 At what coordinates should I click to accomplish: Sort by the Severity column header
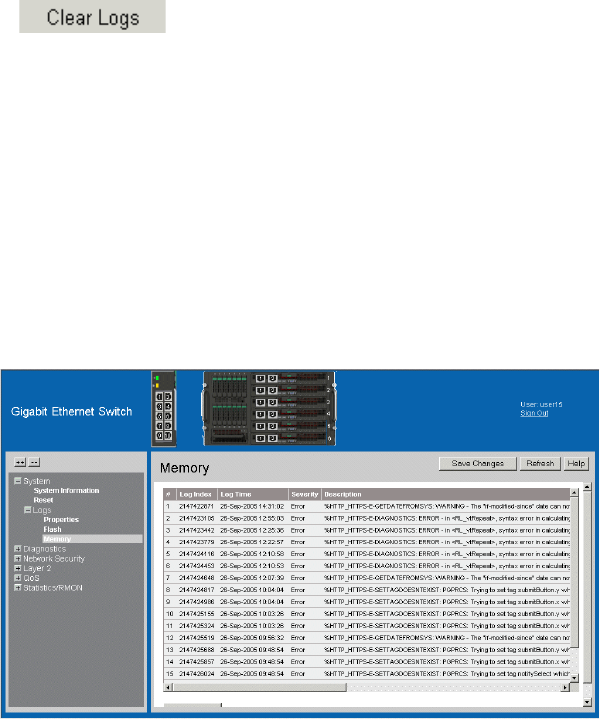(305, 494)
